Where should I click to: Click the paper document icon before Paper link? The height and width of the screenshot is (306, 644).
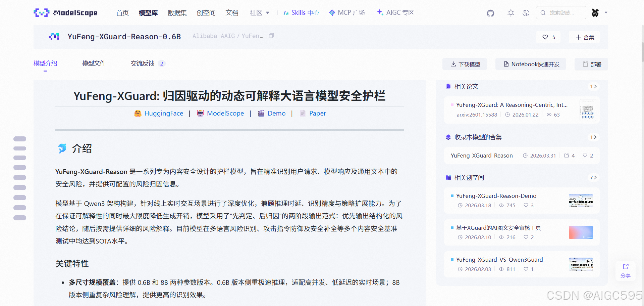pos(303,113)
